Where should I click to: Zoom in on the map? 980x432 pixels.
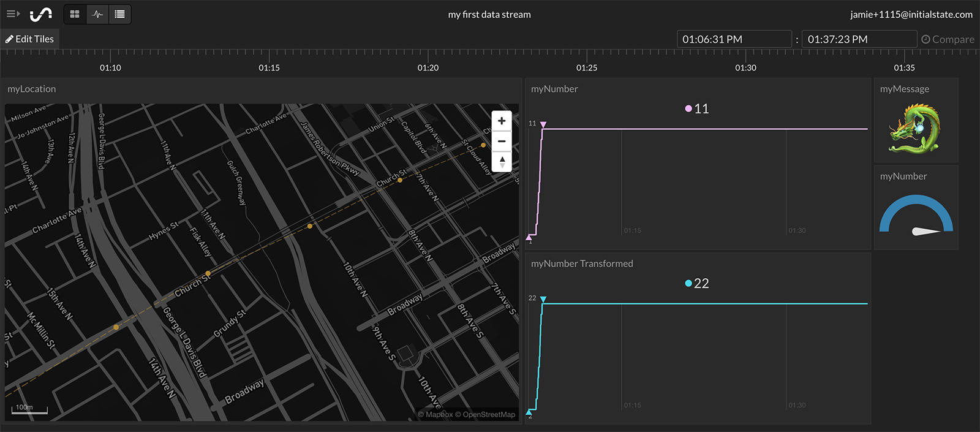(502, 121)
